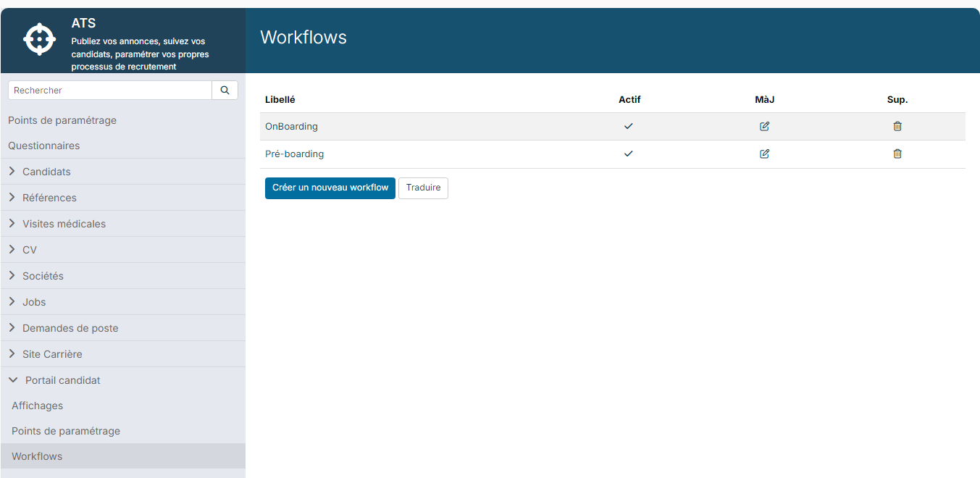Click the ATS crosshair logo icon
Image resolution: width=980 pixels, height=478 pixels.
point(39,39)
